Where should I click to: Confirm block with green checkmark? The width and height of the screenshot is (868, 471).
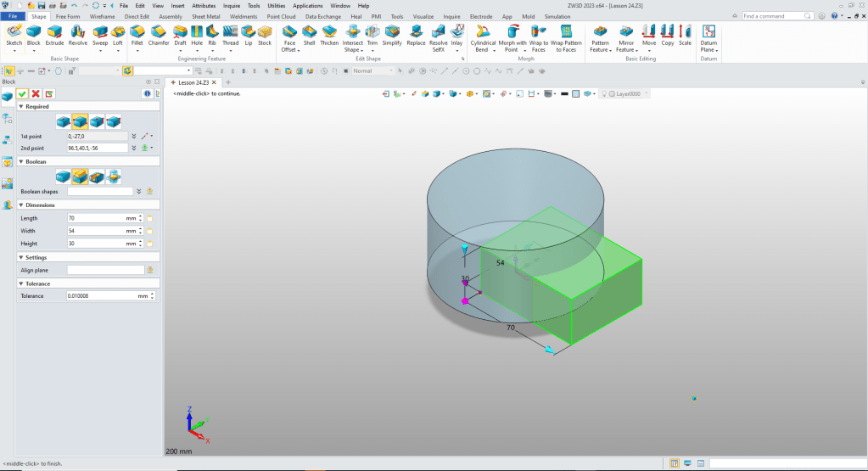pos(22,93)
